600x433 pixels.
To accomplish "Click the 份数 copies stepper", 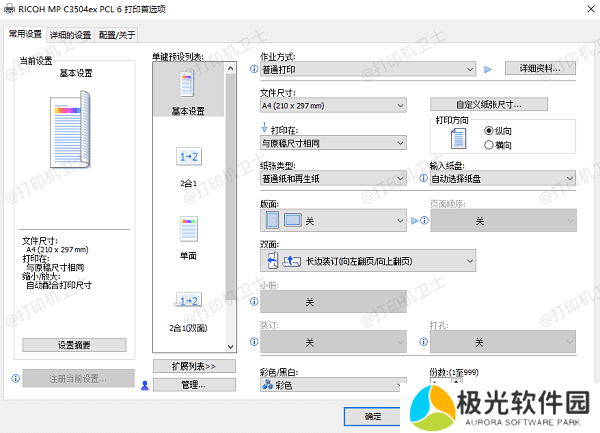I will click(x=454, y=381).
